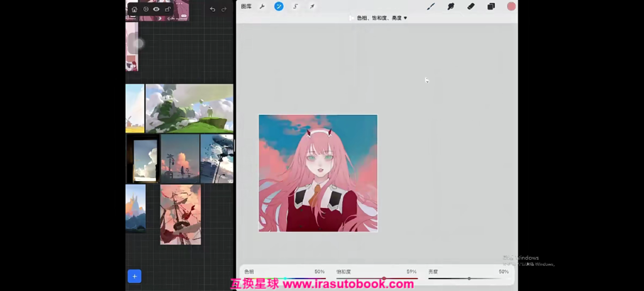Select the blue floating debris reference image

point(217,158)
